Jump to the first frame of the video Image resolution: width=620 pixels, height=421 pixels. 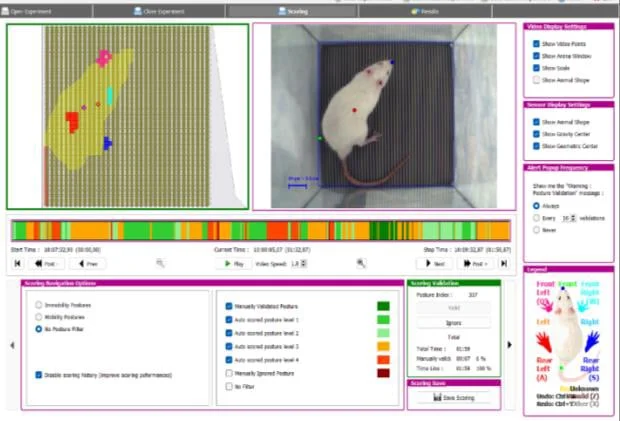pyautogui.click(x=17, y=264)
